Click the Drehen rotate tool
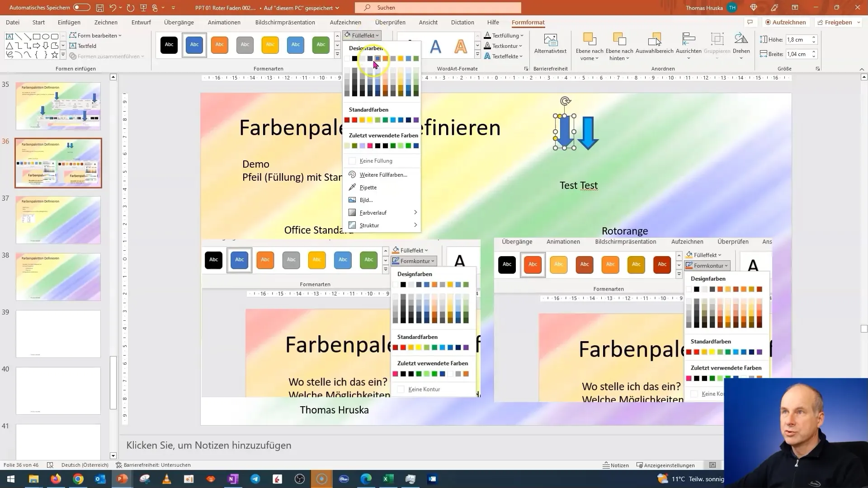Screen dimensions: 868x488 point(741,46)
